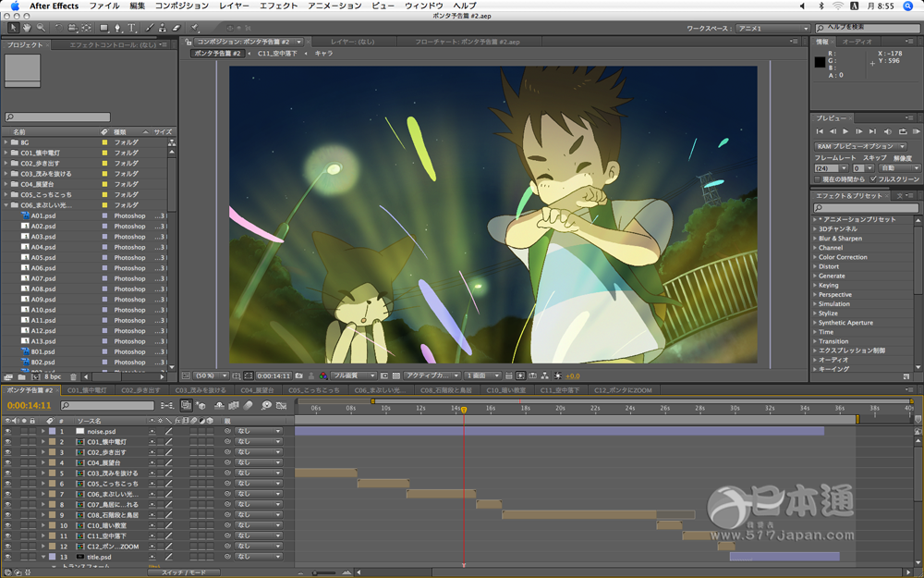Viewport: 924px width, 578px height.
Task: Switch to C05_こっちこっち timeline tab
Action: point(314,390)
